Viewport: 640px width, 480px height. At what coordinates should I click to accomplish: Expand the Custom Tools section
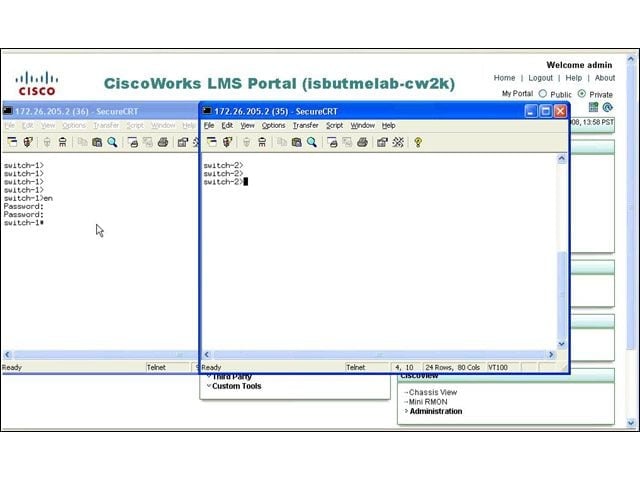pos(209,386)
